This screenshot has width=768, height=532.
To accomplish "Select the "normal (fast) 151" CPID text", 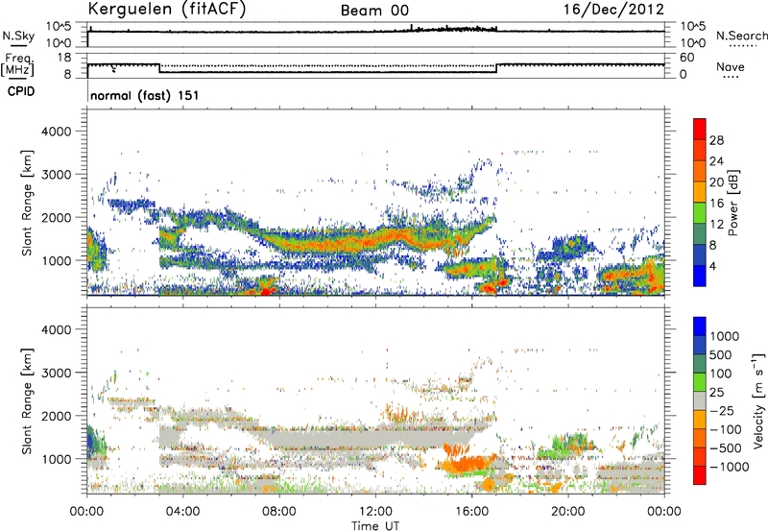I will [x=145, y=95].
